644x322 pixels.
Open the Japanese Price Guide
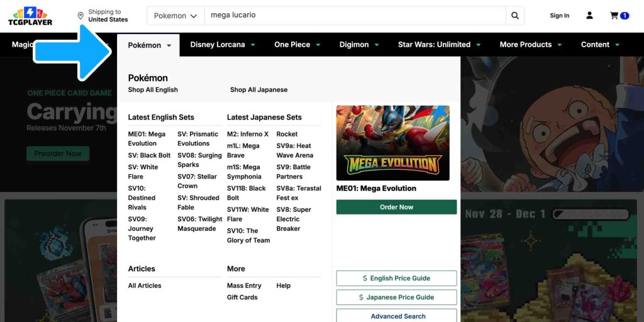coord(396,297)
